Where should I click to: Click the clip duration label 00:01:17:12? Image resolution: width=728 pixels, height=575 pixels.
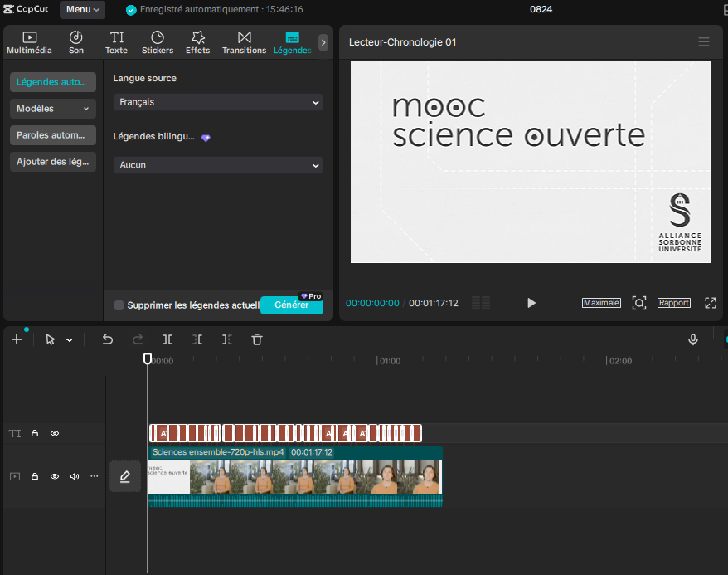[x=312, y=452]
